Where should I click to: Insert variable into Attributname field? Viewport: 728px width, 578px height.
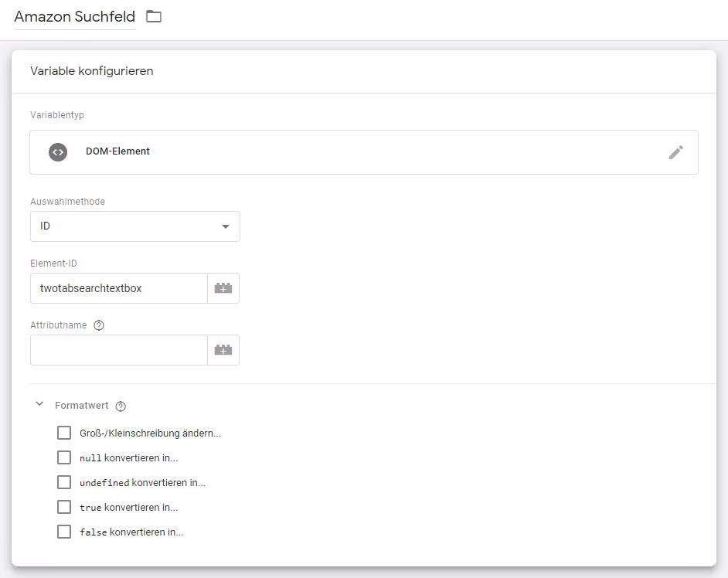(x=223, y=350)
